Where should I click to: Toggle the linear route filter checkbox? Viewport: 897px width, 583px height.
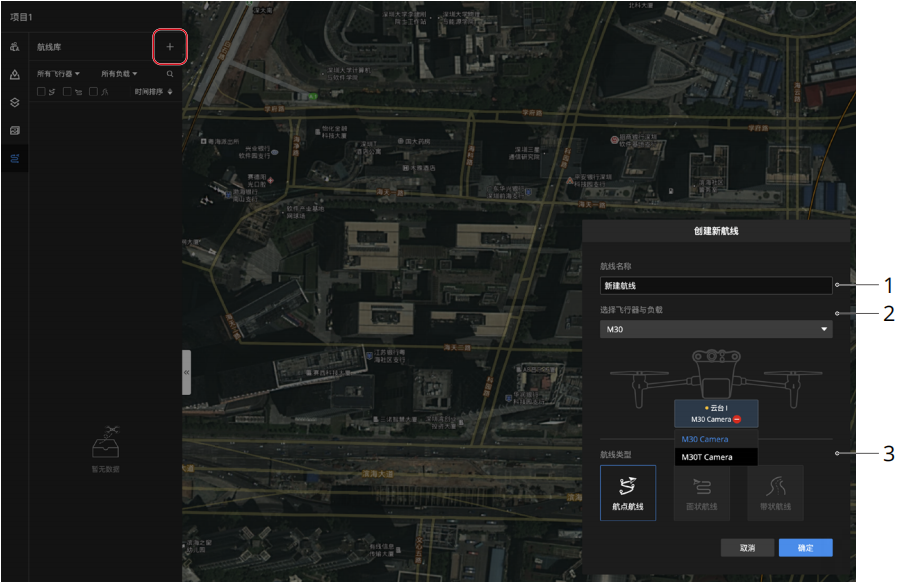pyautogui.click(x=93, y=92)
